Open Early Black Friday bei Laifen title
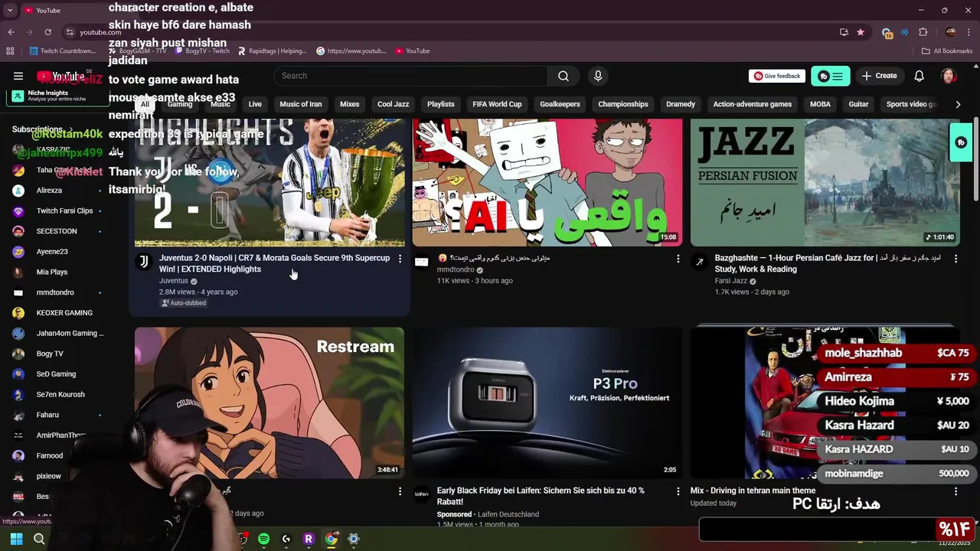 541,496
